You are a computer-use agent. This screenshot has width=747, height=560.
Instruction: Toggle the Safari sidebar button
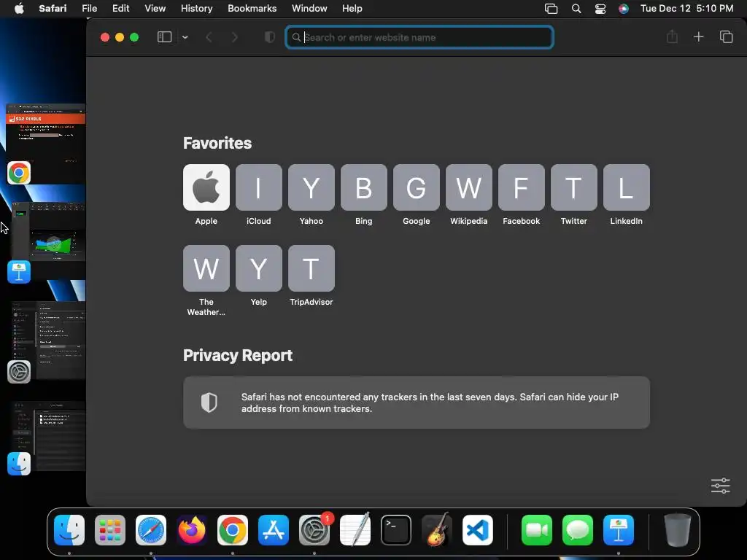pyautogui.click(x=164, y=37)
